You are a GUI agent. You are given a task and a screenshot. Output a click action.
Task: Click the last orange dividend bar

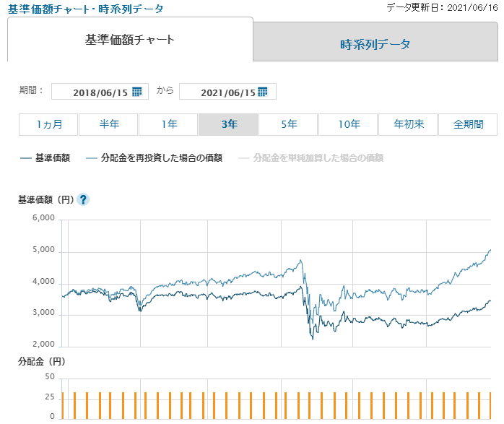[490, 406]
